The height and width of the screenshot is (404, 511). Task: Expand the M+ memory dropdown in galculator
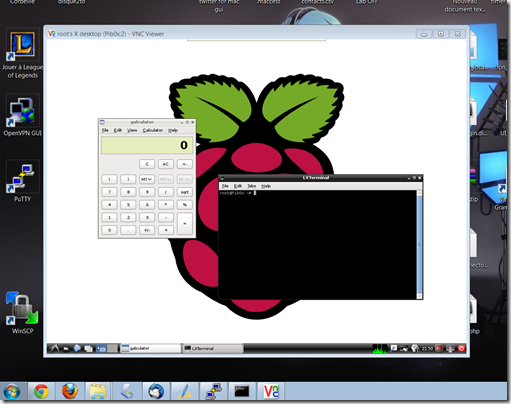pos(184,179)
